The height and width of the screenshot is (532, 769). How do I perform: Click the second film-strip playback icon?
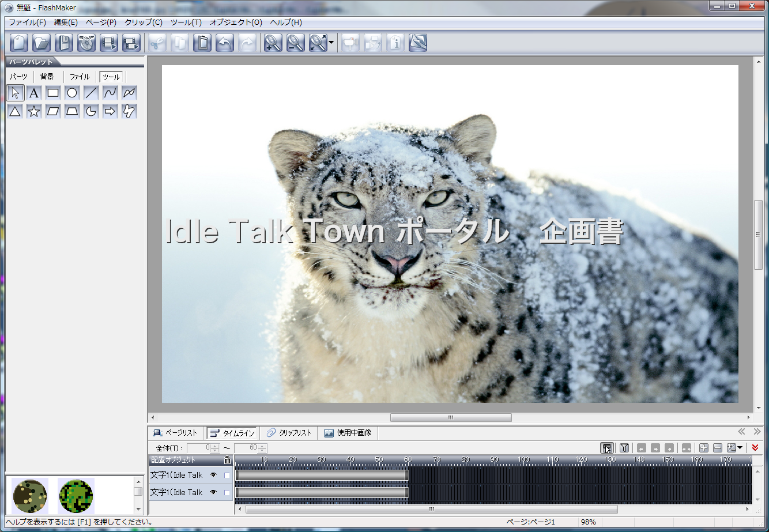[131, 43]
